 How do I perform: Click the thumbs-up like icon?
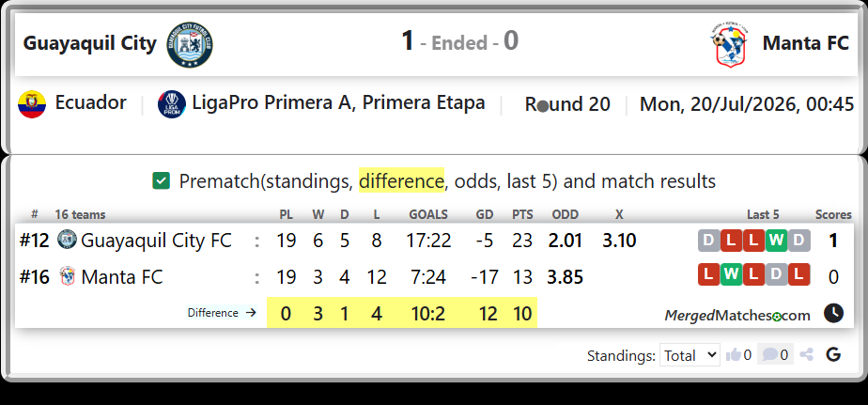tap(734, 354)
